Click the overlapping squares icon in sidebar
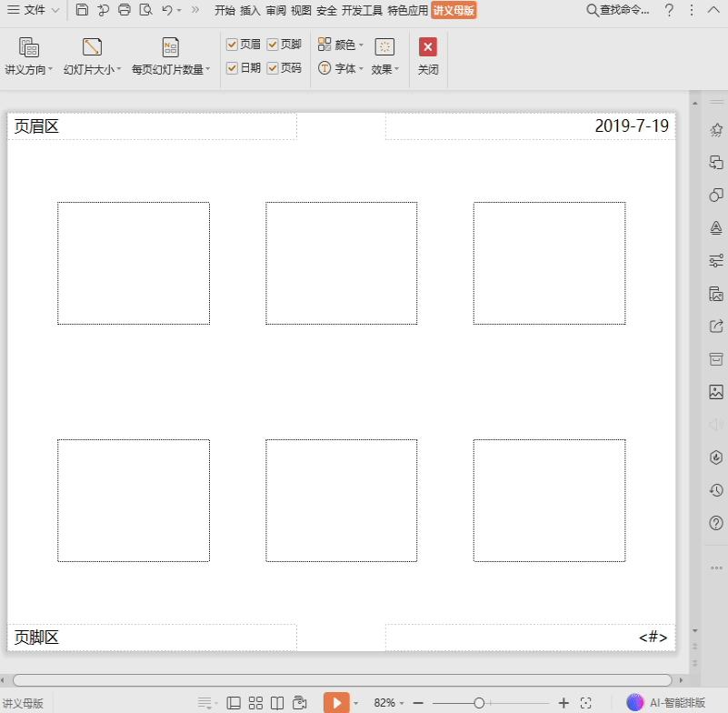 coord(716,162)
